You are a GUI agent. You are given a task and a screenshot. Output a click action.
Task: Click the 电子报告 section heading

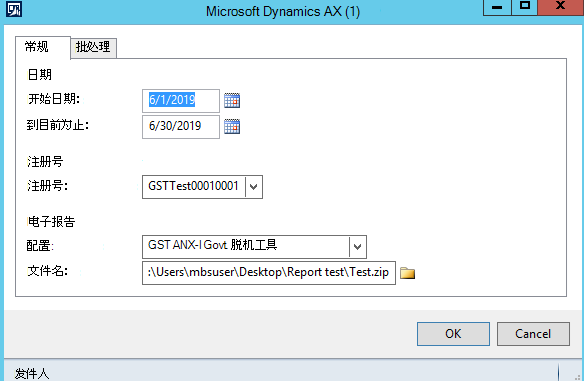(51, 222)
